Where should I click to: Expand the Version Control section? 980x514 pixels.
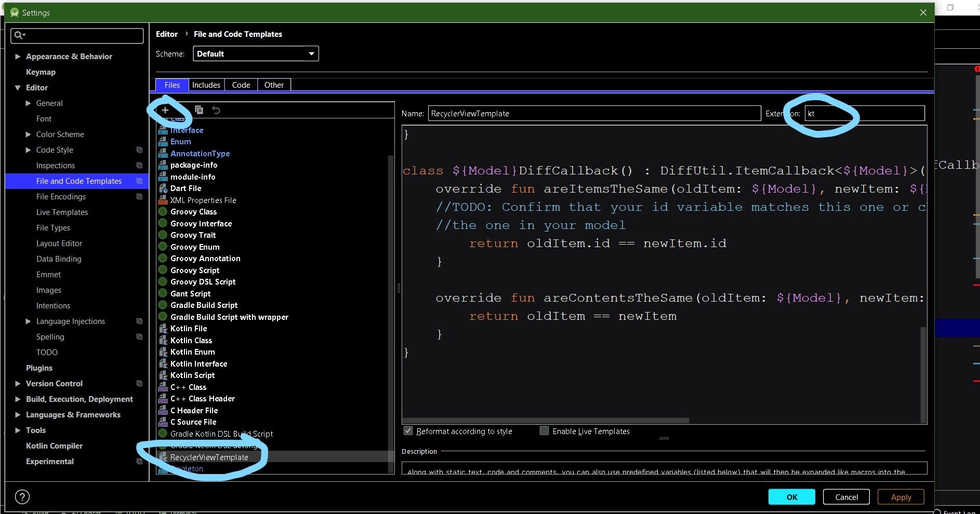(18, 384)
